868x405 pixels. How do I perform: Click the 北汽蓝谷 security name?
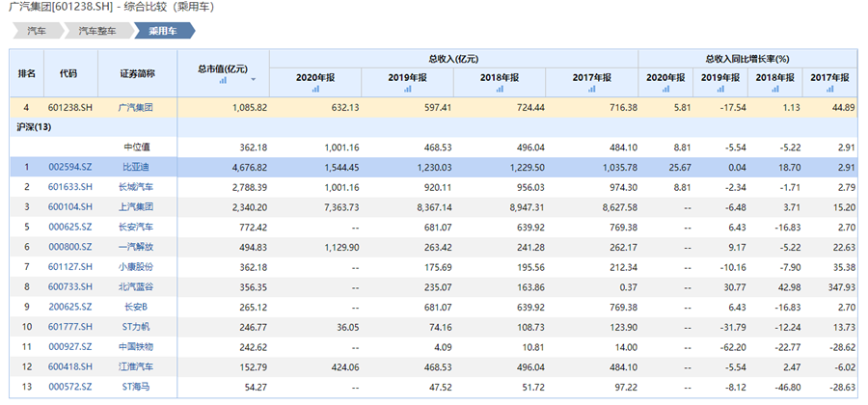(138, 286)
